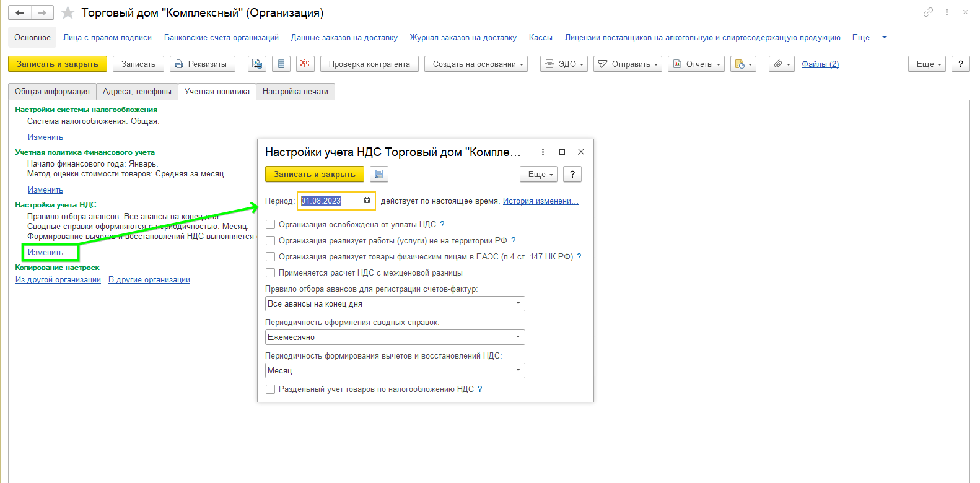Click the 'Записать' button

coord(138,64)
